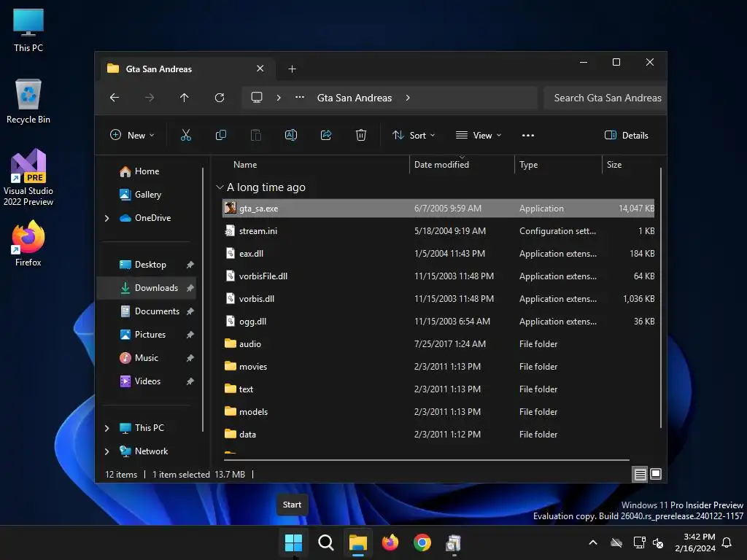
Task: Click Gta San Andreas breadcrumb
Action: click(x=355, y=98)
